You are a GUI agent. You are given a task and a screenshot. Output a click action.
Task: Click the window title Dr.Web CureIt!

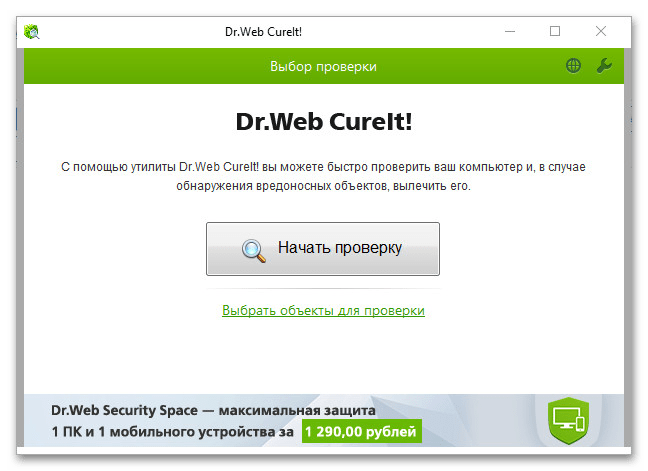click(263, 32)
